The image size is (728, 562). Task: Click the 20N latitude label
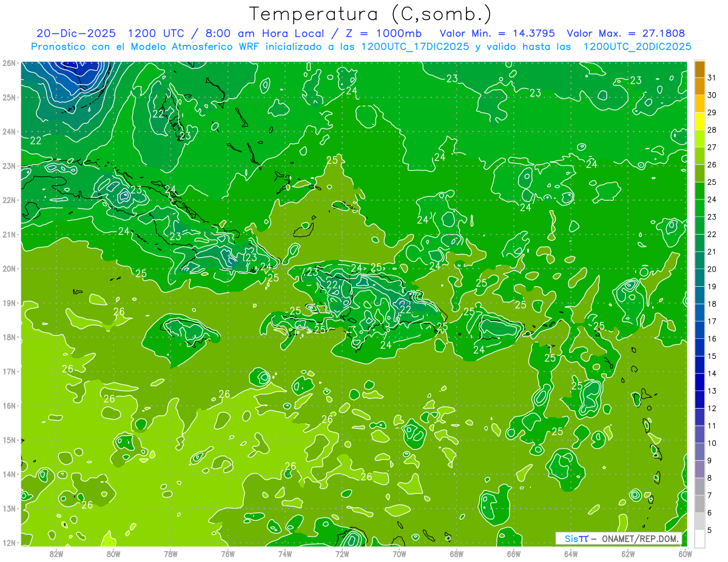click(x=8, y=269)
